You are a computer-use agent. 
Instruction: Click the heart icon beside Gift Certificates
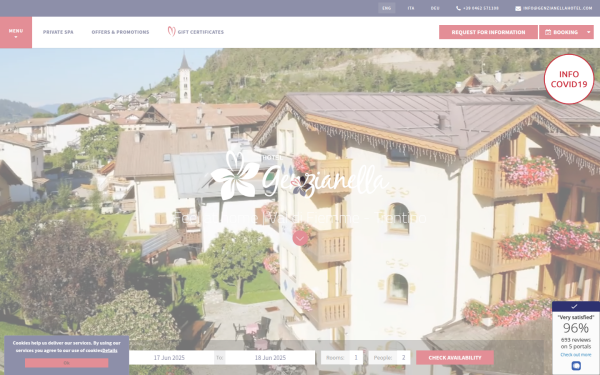pyautogui.click(x=171, y=31)
